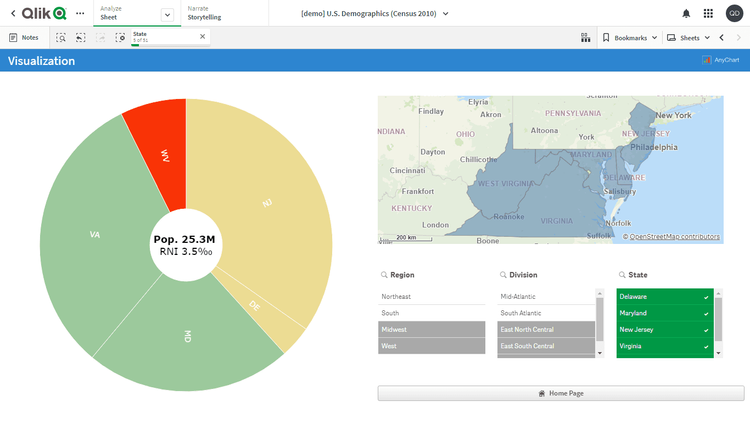Open the Notes panel
The height and width of the screenshot is (422, 750).
24,37
